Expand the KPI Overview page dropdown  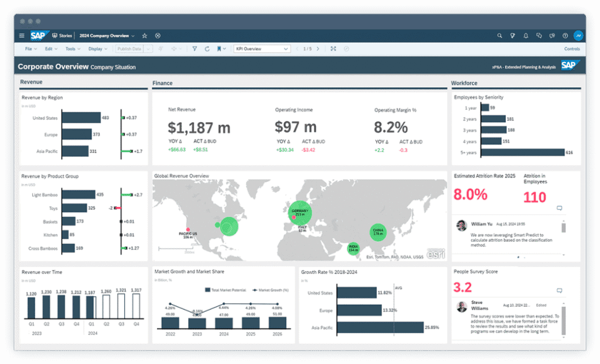click(285, 49)
